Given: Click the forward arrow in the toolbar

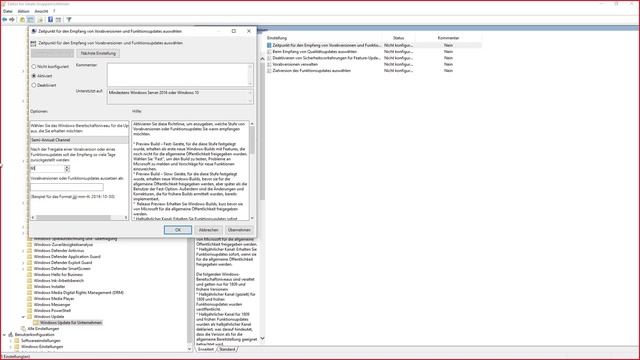Looking at the screenshot, I should click(12, 20).
